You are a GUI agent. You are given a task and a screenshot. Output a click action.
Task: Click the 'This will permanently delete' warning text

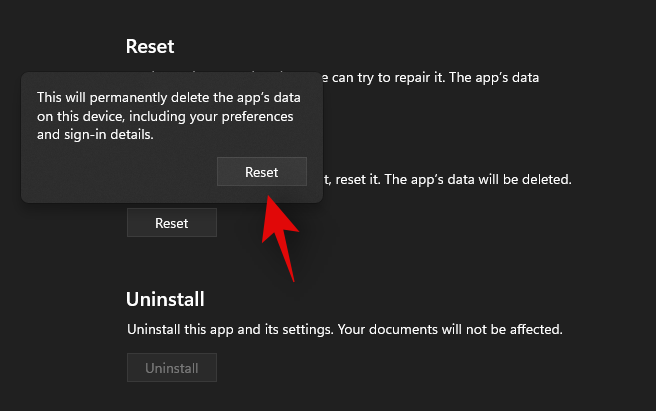[x=169, y=116]
